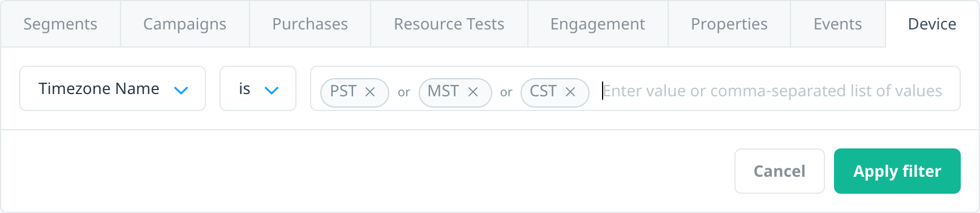
Task: Select the Events tab
Action: click(x=838, y=24)
